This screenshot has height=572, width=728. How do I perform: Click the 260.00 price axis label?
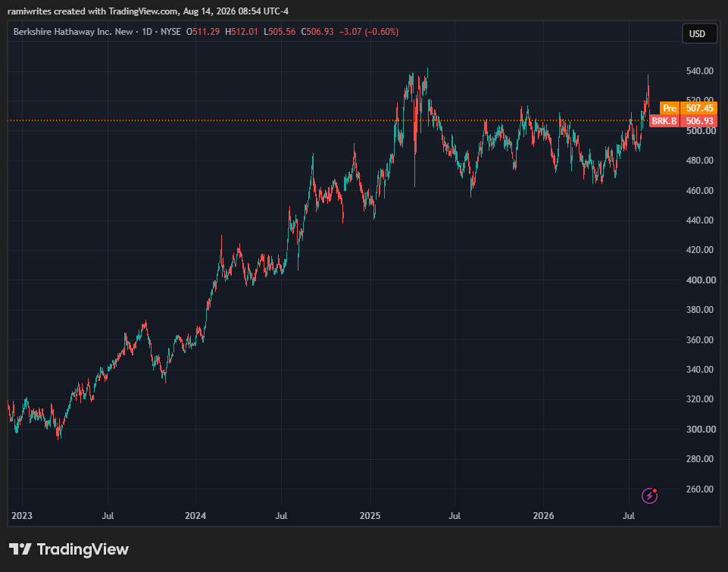pos(700,489)
